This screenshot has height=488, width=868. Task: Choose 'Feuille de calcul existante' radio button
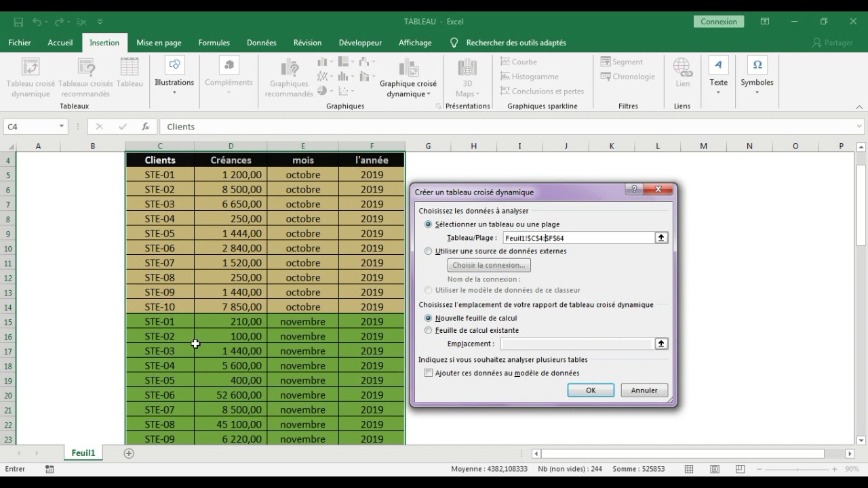(428, 330)
